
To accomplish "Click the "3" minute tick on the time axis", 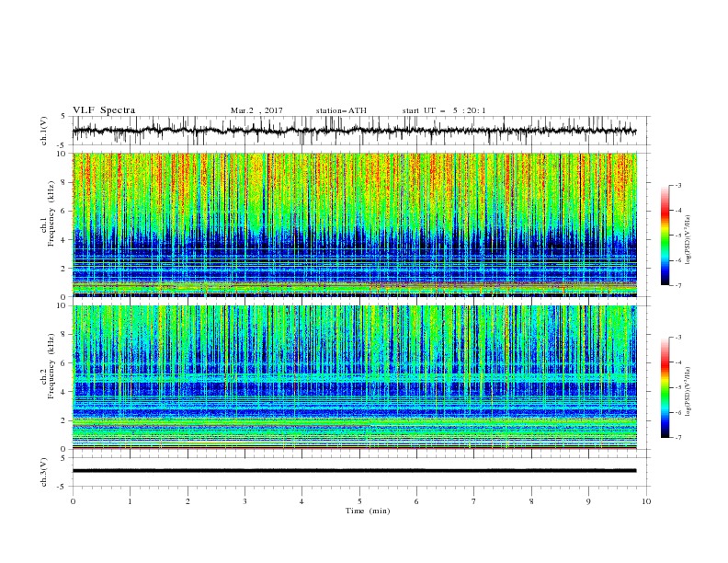I will [x=245, y=501].
